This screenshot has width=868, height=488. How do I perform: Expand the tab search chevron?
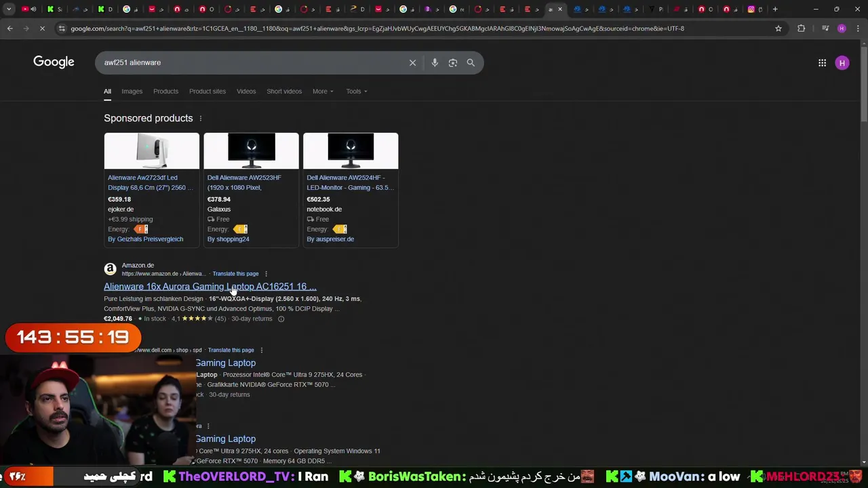tap(9, 9)
